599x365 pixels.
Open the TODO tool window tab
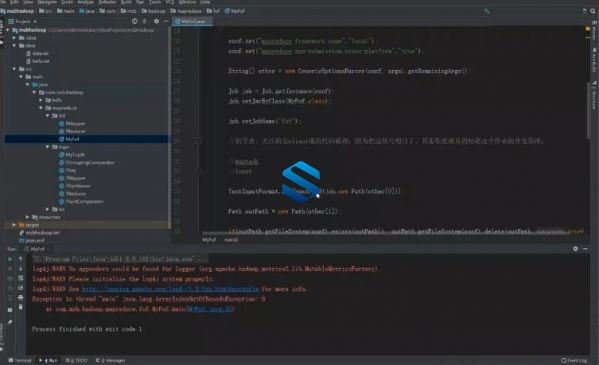tap(77, 360)
